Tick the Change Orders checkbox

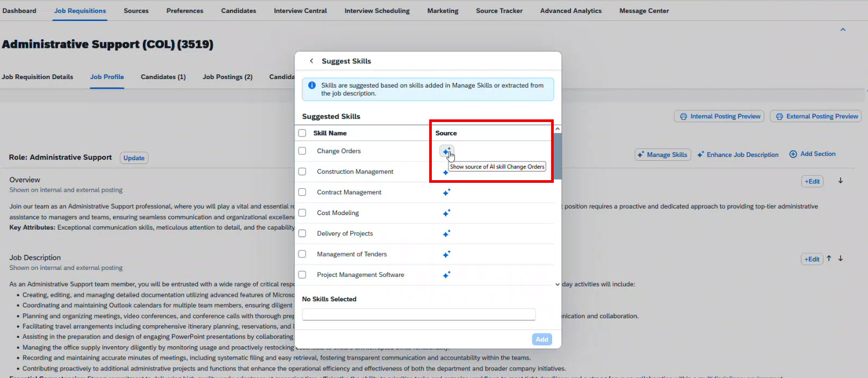(302, 151)
